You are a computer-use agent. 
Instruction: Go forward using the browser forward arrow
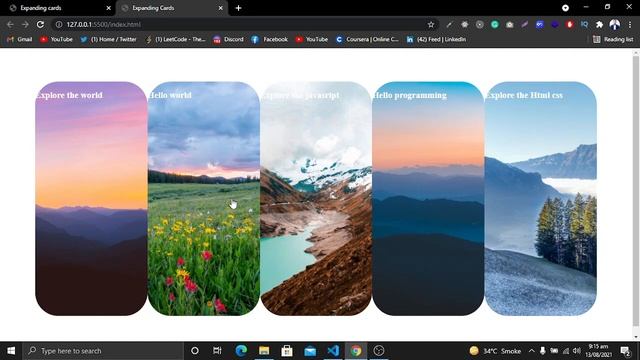pos(25,24)
